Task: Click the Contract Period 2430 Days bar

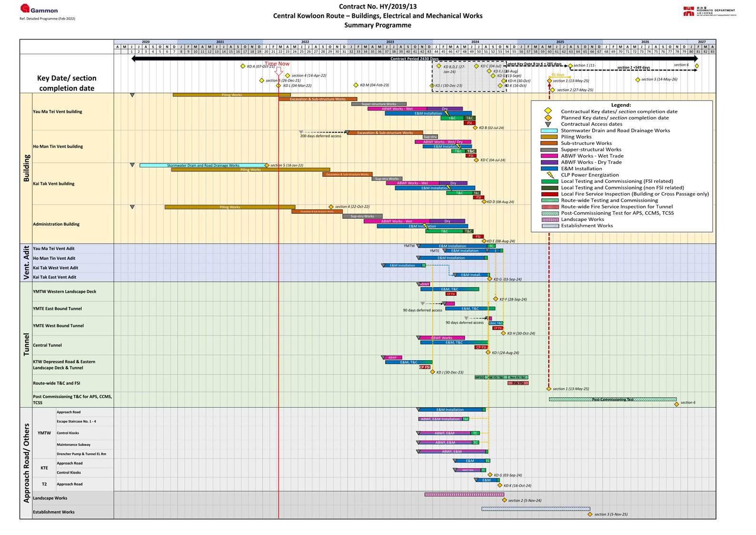Action: (x=414, y=59)
